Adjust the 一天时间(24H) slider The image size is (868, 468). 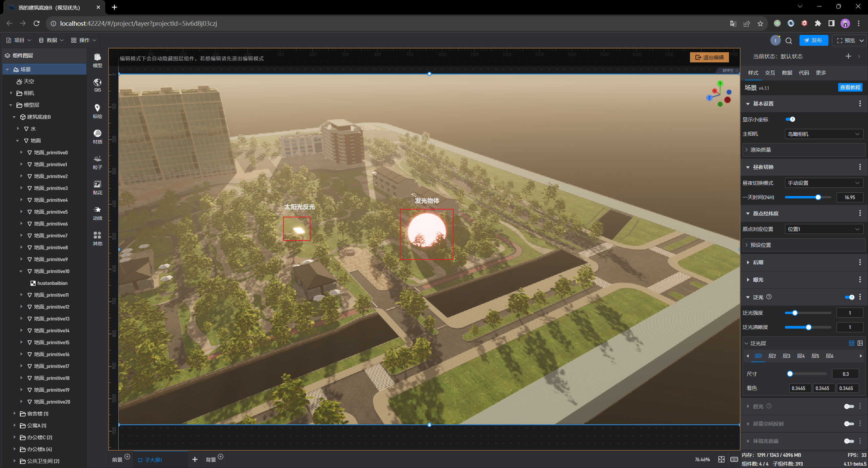[x=818, y=197]
